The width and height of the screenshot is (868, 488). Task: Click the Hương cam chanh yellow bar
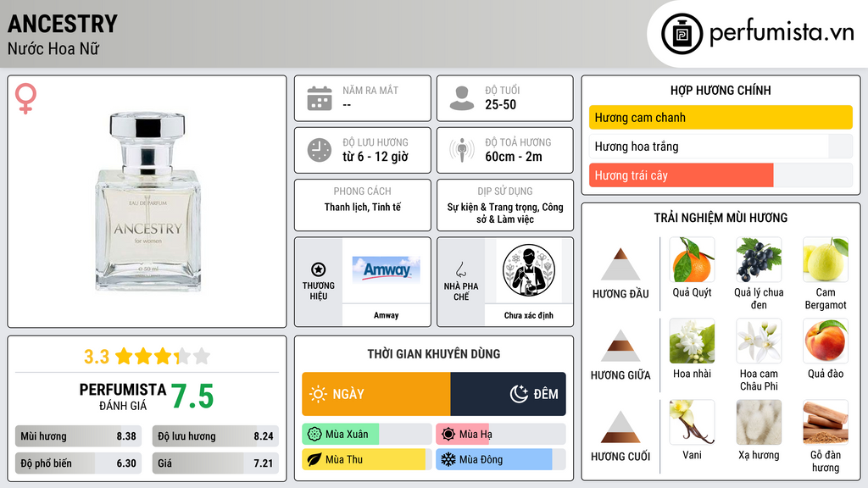(721, 117)
